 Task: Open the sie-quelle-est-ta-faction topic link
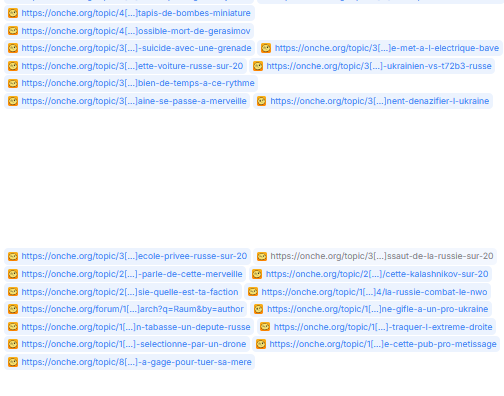130,292
